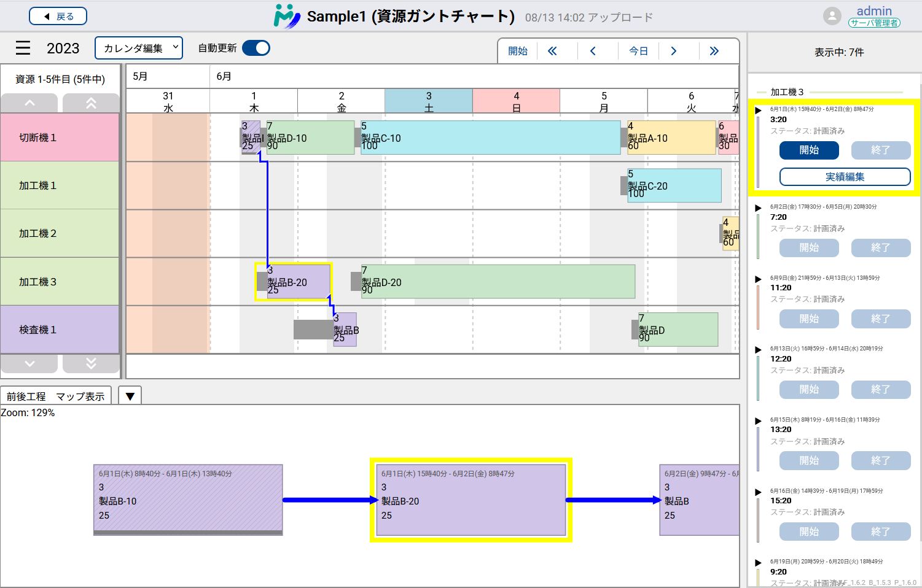Jump to bottom of resources with double-down chevron

click(91, 363)
